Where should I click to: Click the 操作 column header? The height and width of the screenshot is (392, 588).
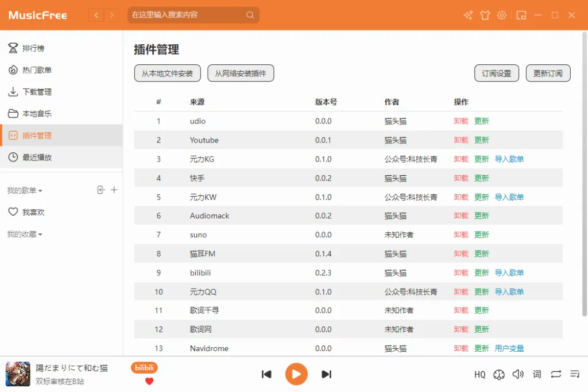(x=461, y=102)
